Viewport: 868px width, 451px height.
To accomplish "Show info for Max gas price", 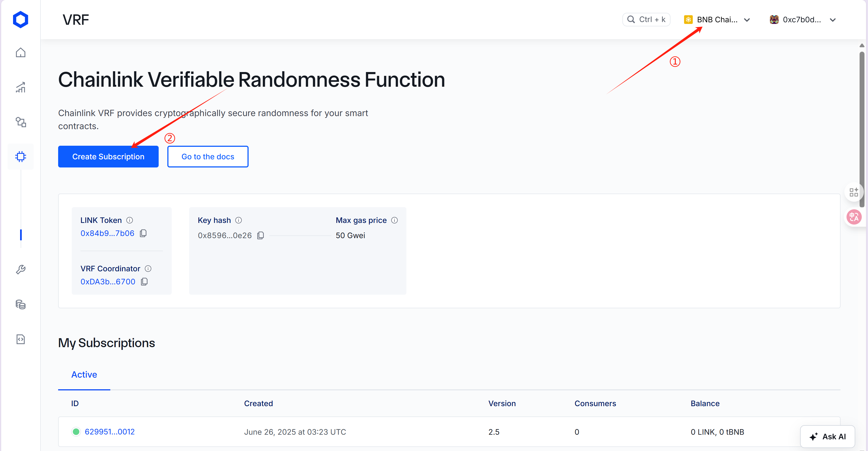I will coord(394,220).
